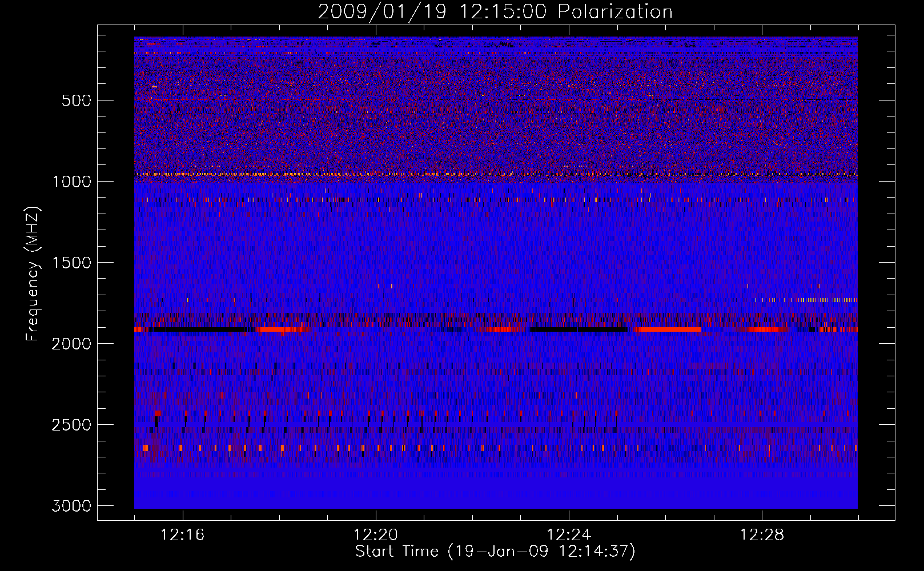Select the 1000 frequency tick label
This screenshot has height=571, width=924.
click(x=71, y=182)
